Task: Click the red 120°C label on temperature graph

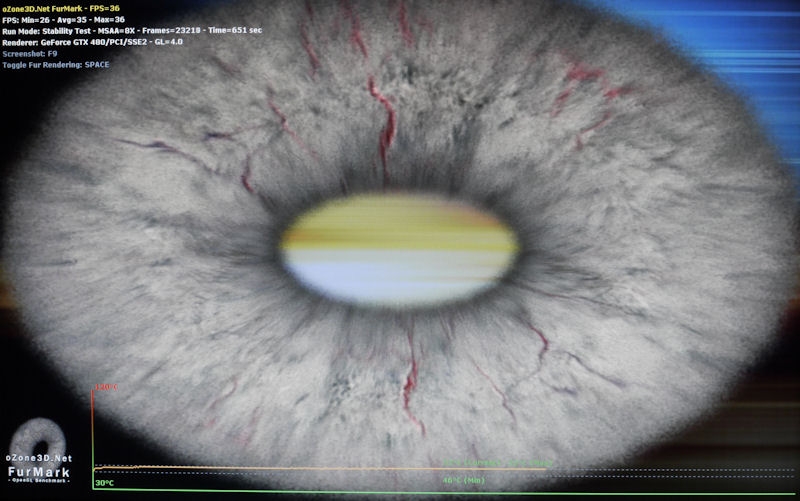Action: 106,387
